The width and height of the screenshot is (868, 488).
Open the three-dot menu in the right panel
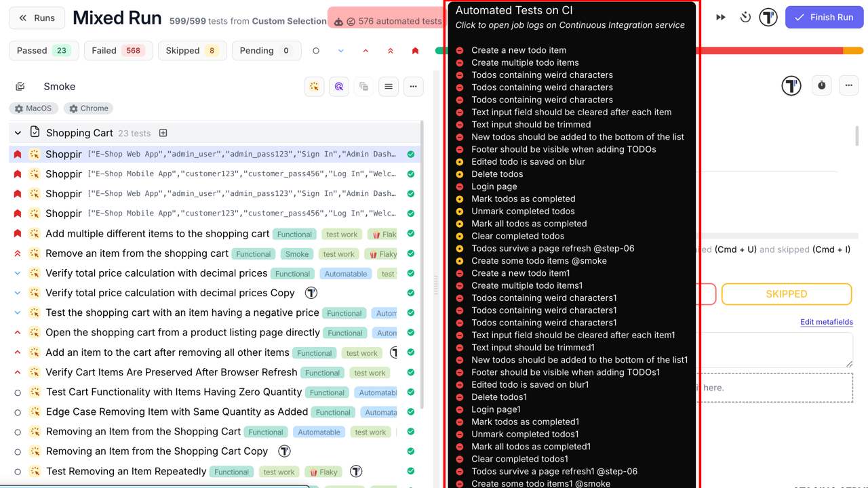(x=848, y=85)
